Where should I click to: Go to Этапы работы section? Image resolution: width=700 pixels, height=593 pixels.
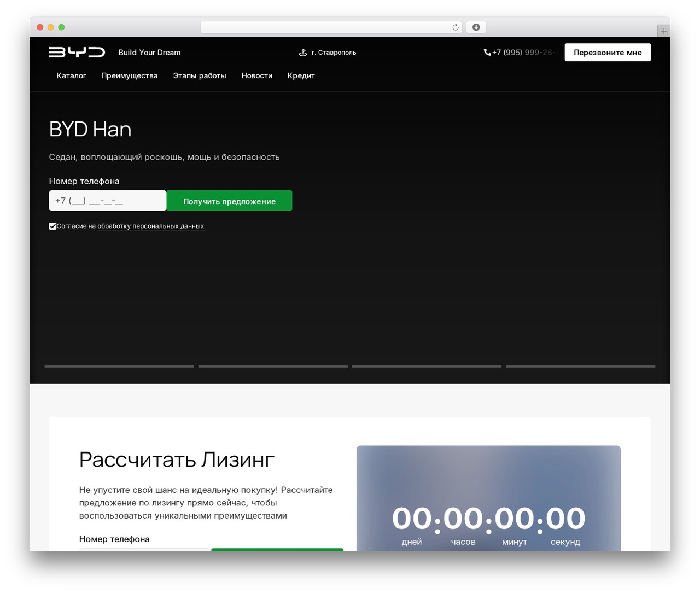pos(200,75)
